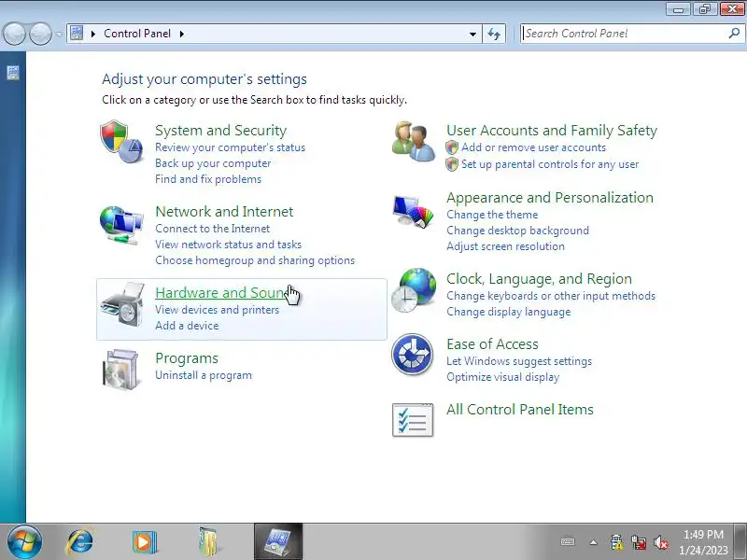747x560 pixels.
Task: Launch Internet Explorer from taskbar
Action: tap(80, 542)
